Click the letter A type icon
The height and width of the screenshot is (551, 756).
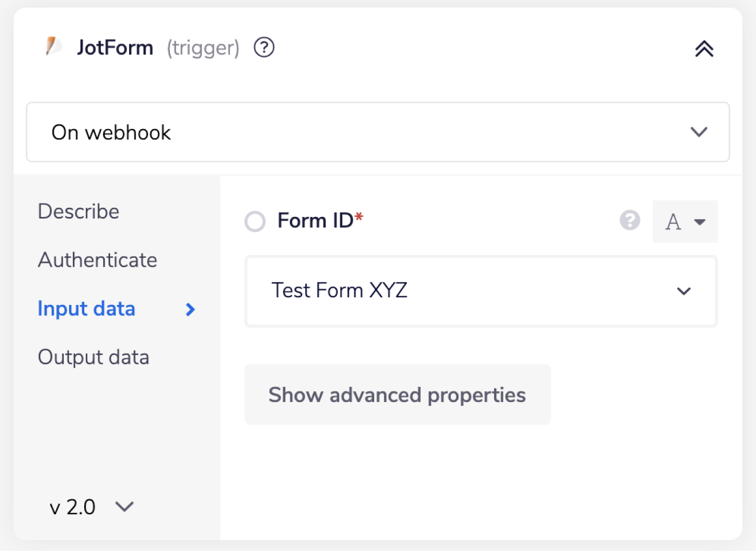pyautogui.click(x=673, y=222)
